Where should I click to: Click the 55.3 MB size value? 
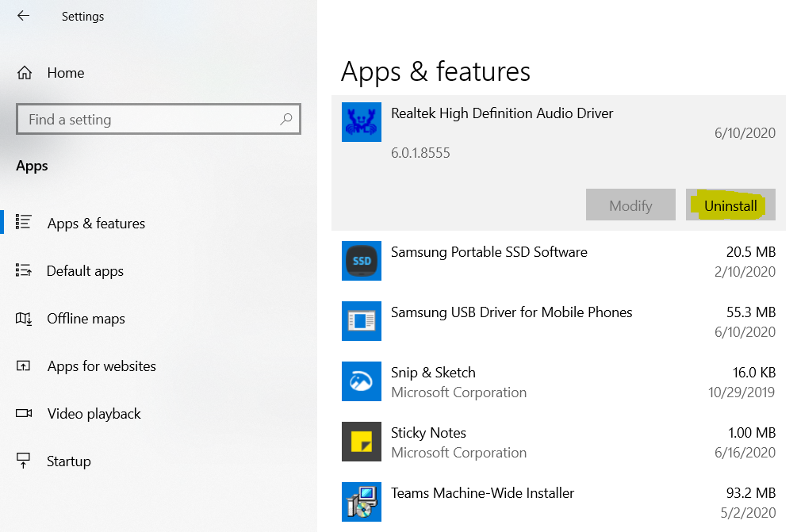pos(751,312)
